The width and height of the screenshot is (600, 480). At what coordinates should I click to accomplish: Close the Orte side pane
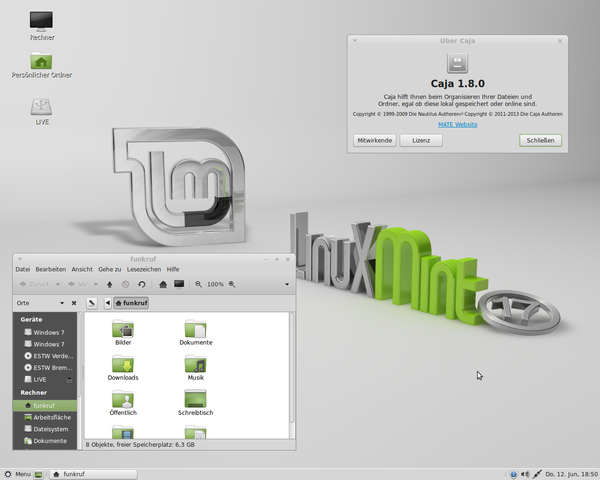pyautogui.click(x=74, y=303)
